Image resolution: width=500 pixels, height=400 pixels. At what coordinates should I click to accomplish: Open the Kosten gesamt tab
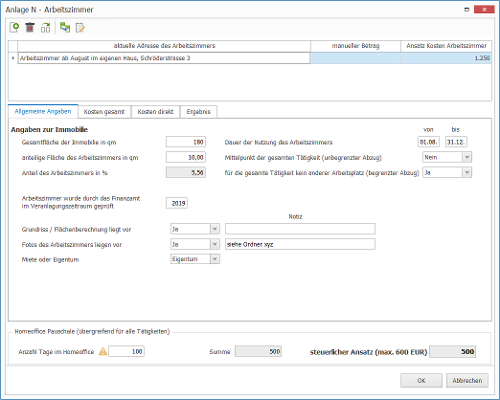click(104, 112)
